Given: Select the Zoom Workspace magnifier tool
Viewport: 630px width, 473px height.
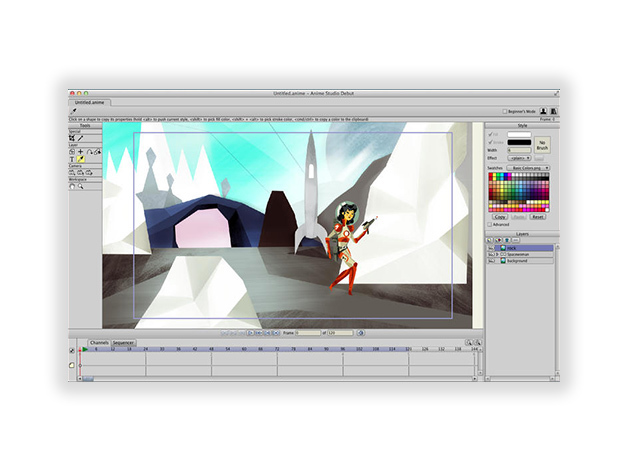Looking at the screenshot, I should [x=80, y=186].
